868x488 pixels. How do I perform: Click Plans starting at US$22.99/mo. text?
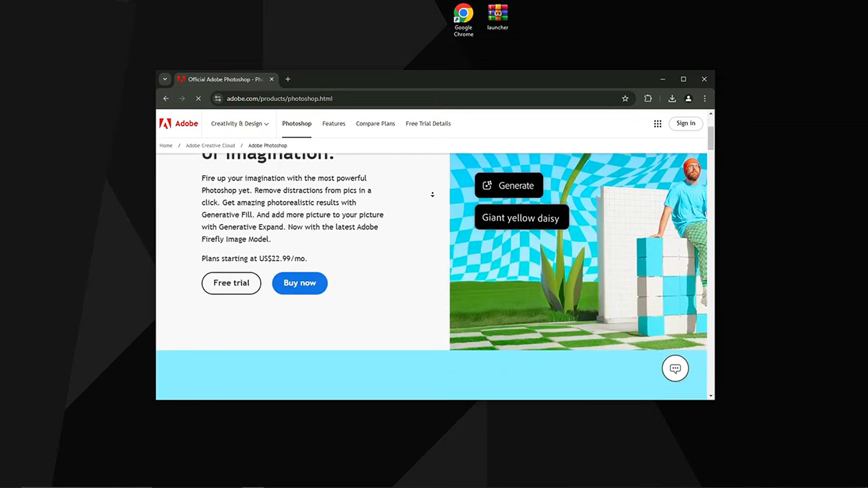(x=254, y=258)
